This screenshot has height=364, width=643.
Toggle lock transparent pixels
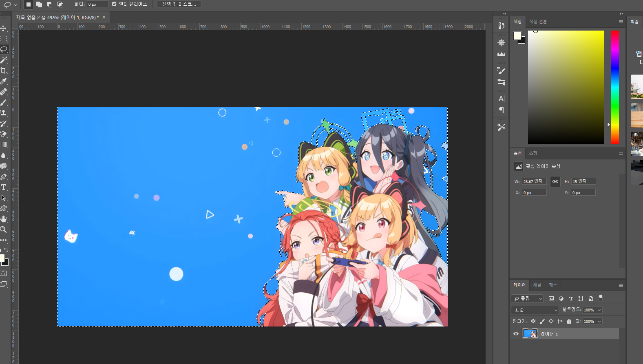click(533, 321)
